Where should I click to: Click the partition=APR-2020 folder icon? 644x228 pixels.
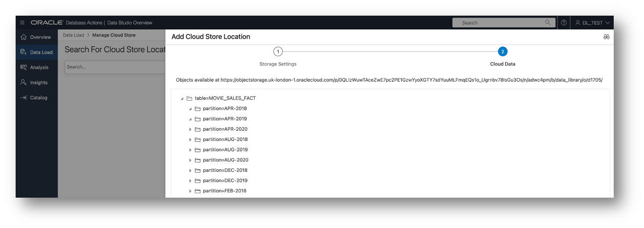click(198, 129)
